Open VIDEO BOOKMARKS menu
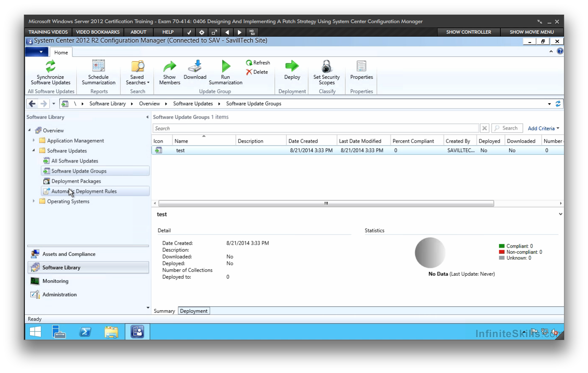 pos(98,32)
